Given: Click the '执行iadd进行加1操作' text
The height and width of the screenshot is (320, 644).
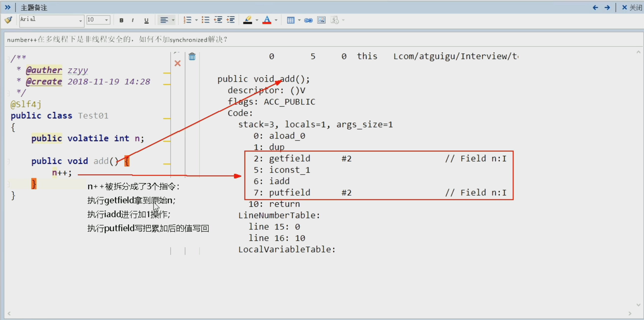Looking at the screenshot, I should 129,214.
